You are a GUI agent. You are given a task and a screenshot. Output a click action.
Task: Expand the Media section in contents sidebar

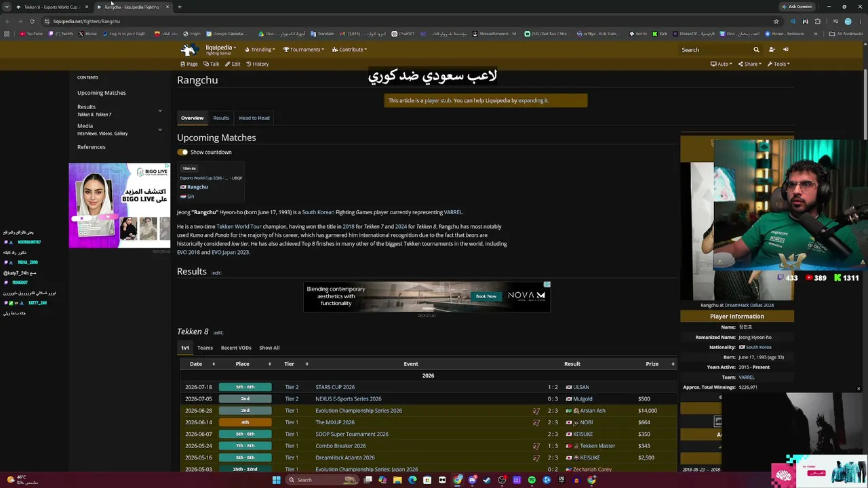click(160, 129)
